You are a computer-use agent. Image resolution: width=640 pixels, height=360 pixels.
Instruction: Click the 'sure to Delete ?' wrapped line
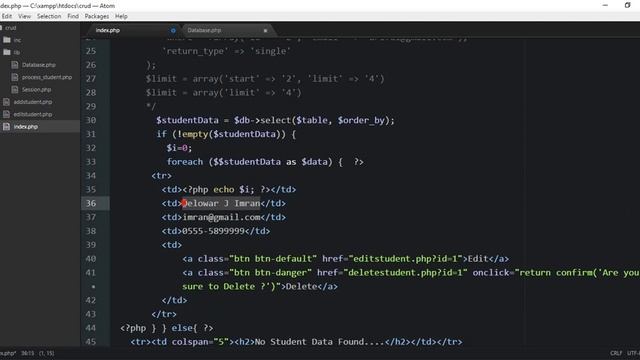pyautogui.click(x=260, y=287)
